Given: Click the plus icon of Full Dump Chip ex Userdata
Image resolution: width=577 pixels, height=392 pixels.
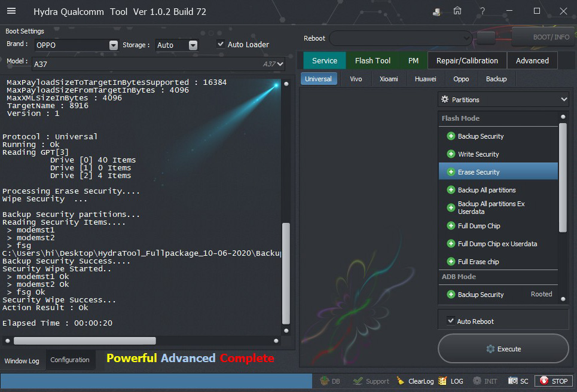Looking at the screenshot, I should [x=451, y=243].
